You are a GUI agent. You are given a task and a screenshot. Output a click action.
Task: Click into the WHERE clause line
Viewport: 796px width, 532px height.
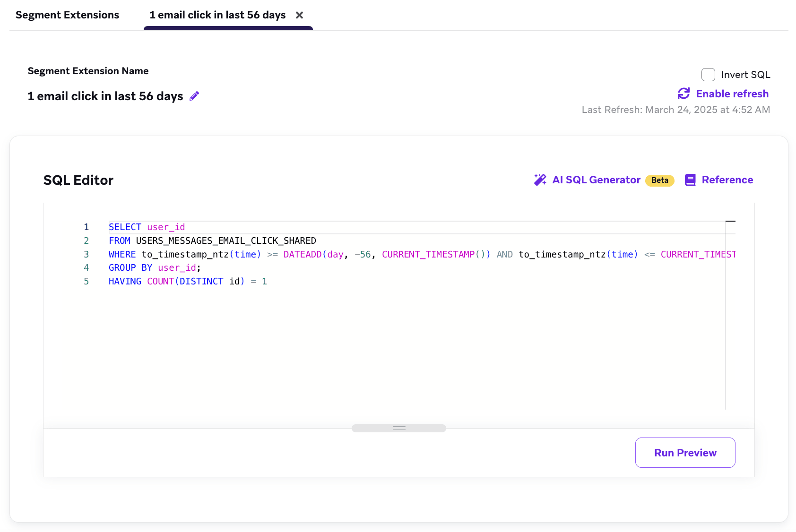[422, 255]
